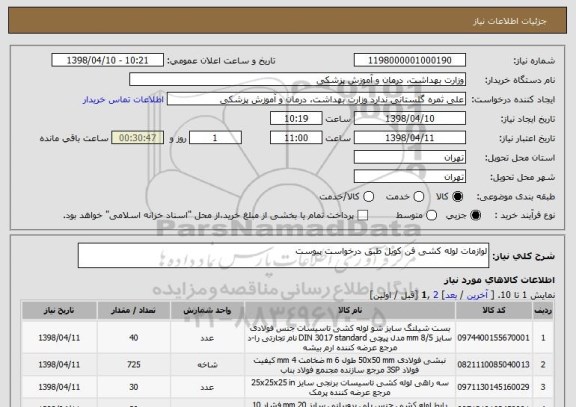
Task: Click the شرح کلی نیاز text area
Action: click(x=283, y=255)
